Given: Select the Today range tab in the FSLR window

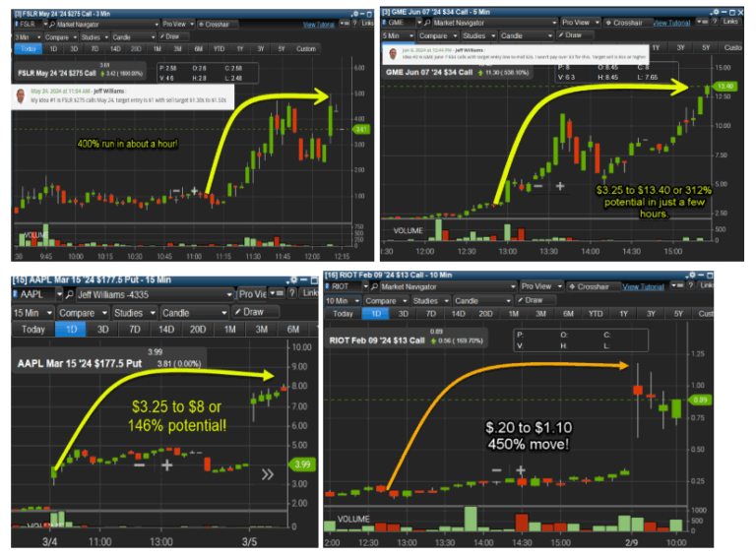Looking at the screenshot, I should pos(29,48).
